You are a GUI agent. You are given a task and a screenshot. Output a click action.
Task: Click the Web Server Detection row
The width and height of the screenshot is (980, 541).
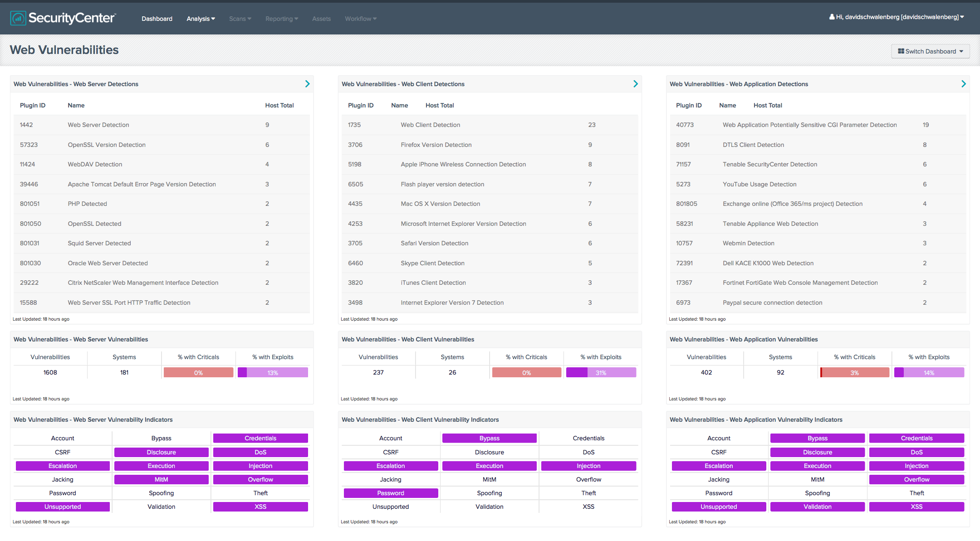coord(162,125)
